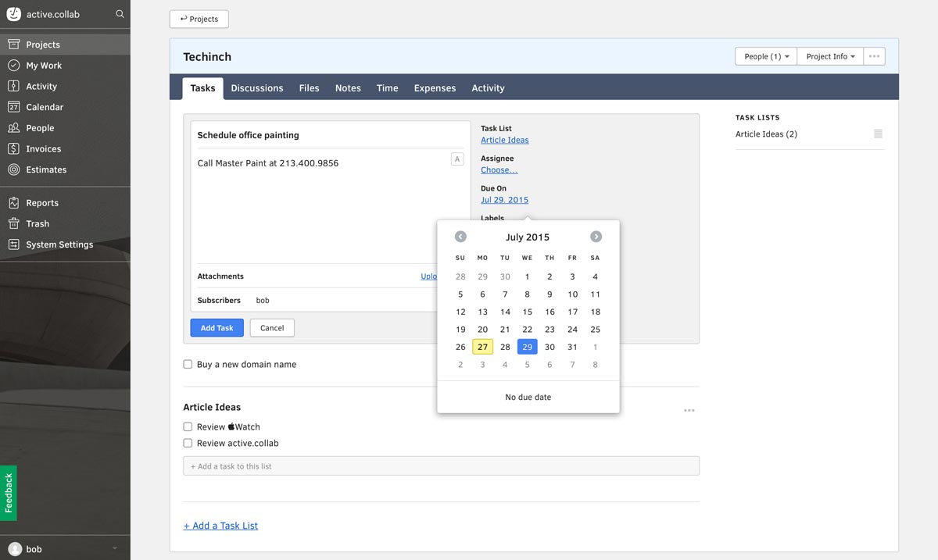Switch to the Files tab
Screen dimensions: 938x560
point(309,88)
